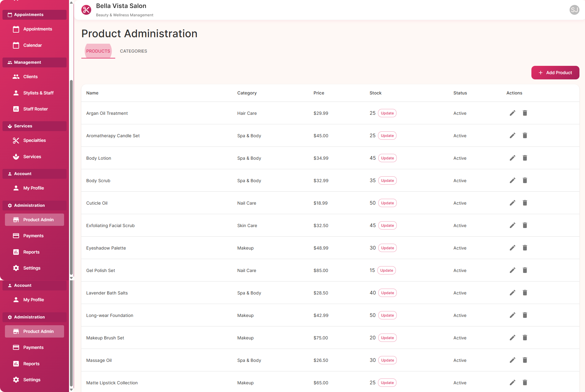Update the Long-wear Foundation stock
Screen dimensions: 585x392
click(x=387, y=315)
